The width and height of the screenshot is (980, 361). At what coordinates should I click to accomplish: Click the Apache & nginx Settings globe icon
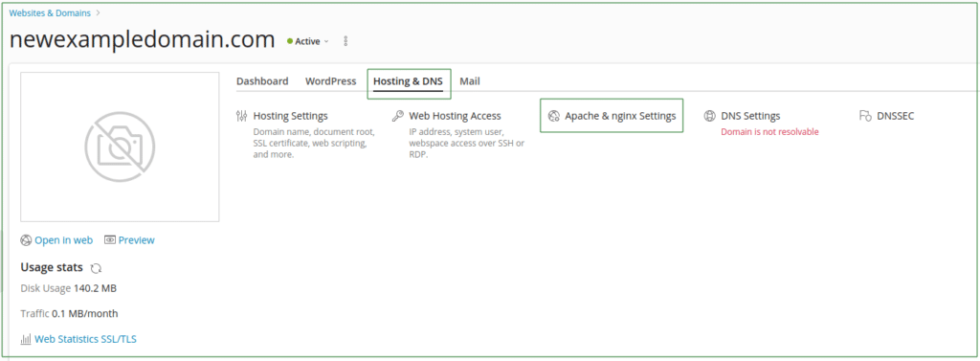click(x=553, y=116)
